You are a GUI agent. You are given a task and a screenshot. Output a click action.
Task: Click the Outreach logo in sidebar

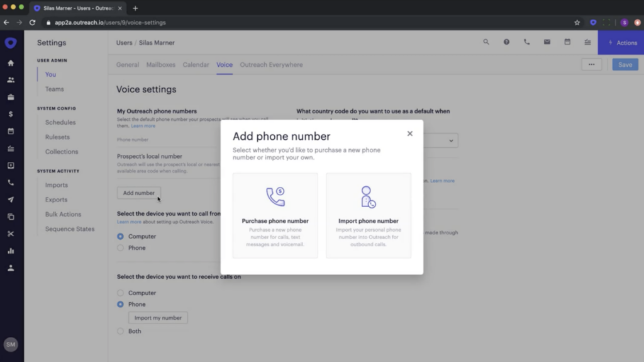(x=11, y=43)
